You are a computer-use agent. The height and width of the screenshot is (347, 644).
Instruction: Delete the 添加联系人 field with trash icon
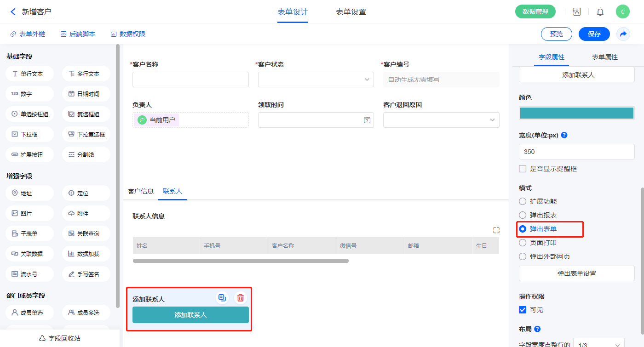[x=240, y=298]
